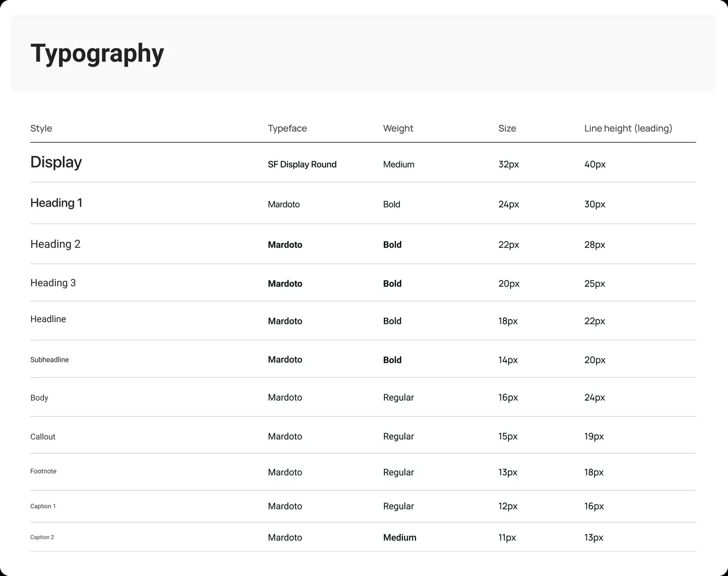Select the "Body" style name

pos(39,398)
